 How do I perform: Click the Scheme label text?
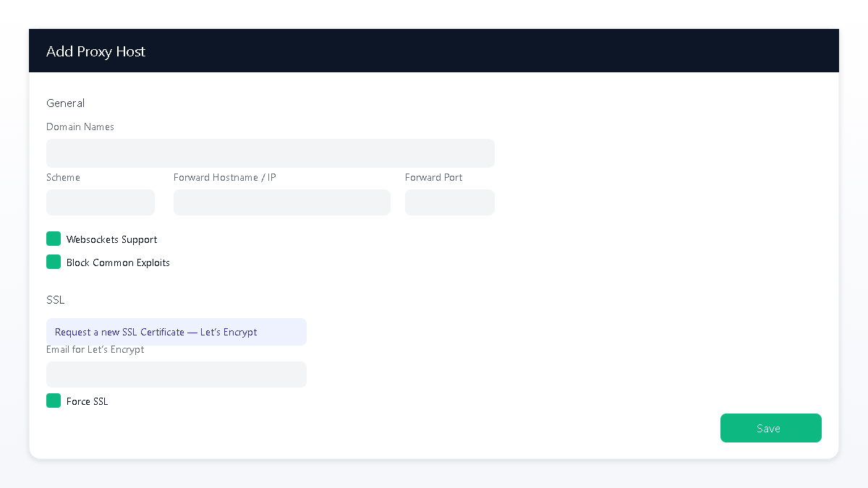(63, 177)
